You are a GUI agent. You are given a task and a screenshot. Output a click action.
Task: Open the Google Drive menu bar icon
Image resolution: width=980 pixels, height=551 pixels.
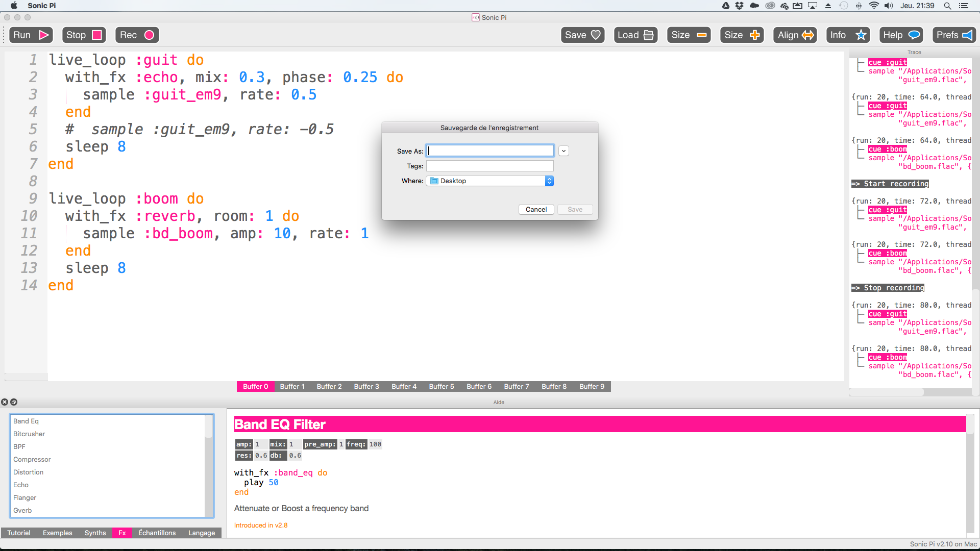tap(726, 6)
